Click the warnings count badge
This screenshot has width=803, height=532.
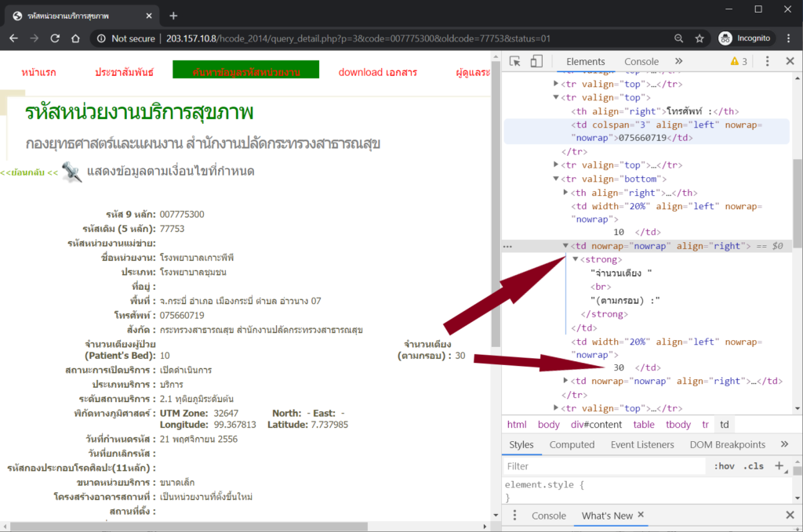tap(739, 61)
